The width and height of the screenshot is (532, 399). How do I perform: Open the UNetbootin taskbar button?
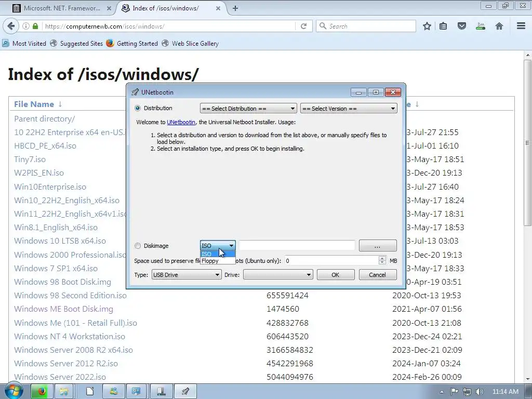pyautogui.click(x=185, y=392)
